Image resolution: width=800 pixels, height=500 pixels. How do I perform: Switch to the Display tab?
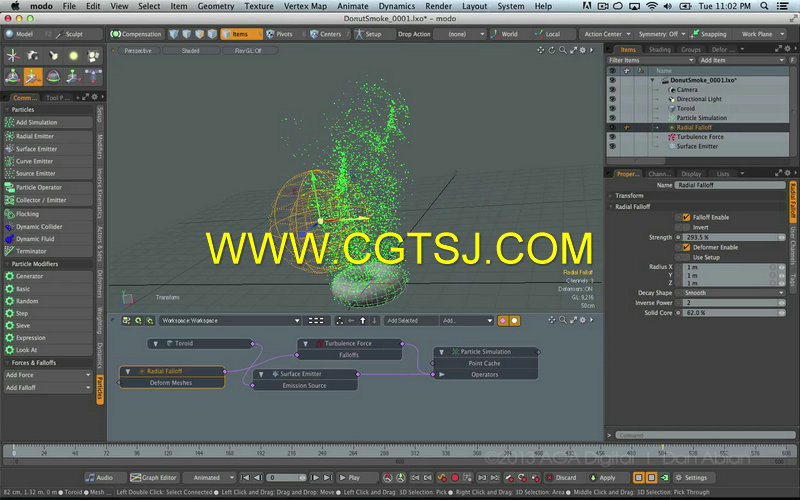tap(691, 174)
